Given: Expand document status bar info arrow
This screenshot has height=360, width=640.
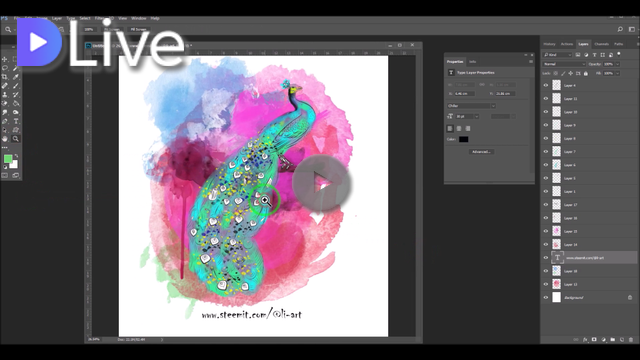Looking at the screenshot, I should click(162, 340).
